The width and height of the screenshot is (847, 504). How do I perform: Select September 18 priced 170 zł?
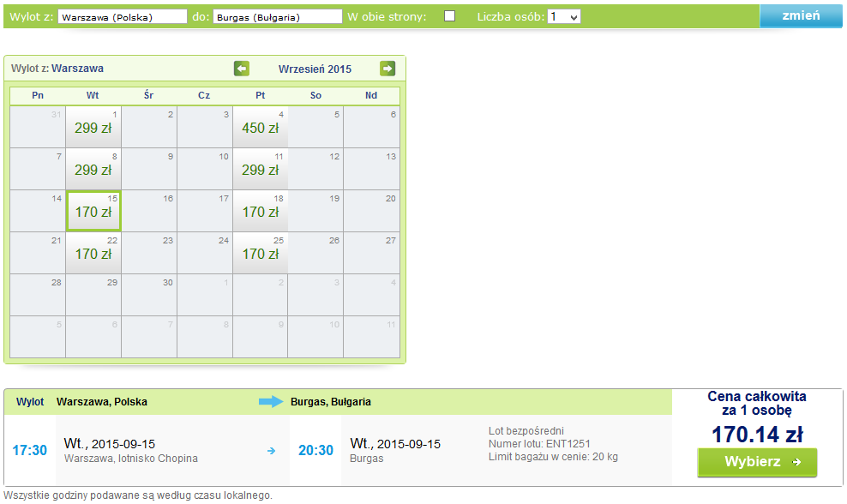(x=261, y=211)
